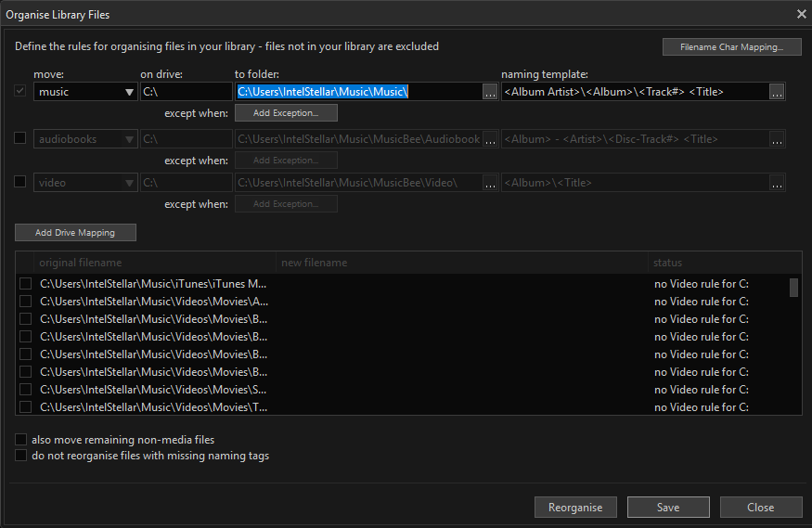Expand the video type dropdown
The height and width of the screenshot is (528, 812).
point(128,183)
